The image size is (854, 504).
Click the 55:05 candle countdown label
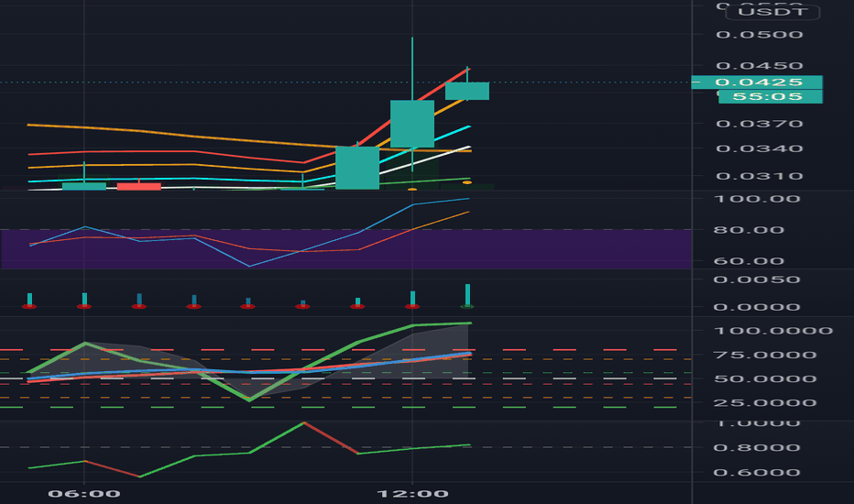click(770, 96)
